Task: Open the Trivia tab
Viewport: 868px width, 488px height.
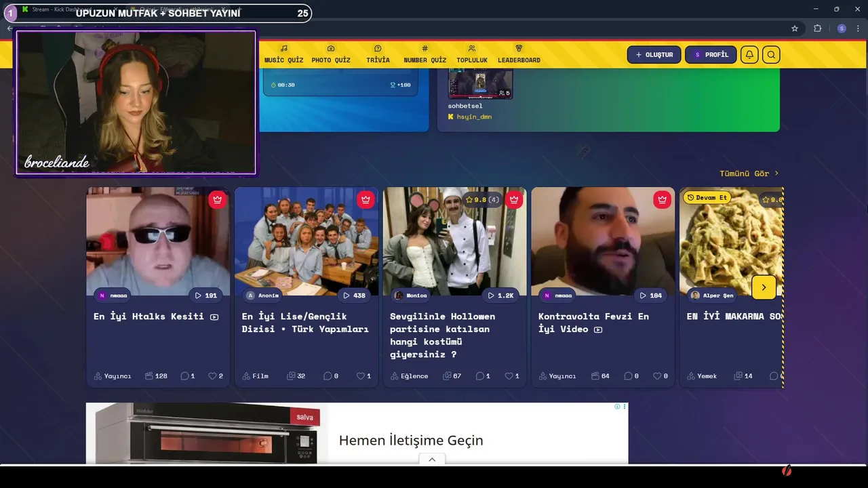Action: tap(378, 55)
